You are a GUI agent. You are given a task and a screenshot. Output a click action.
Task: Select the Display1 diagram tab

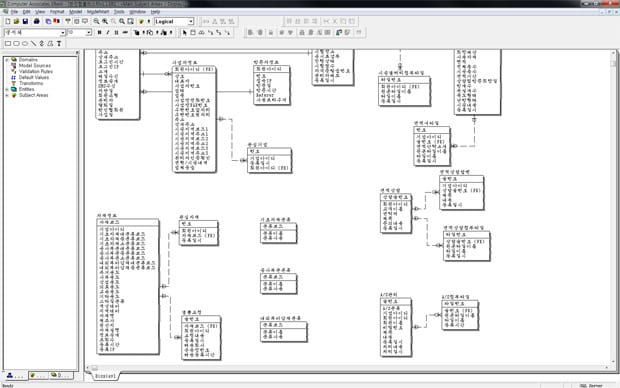pos(106,376)
